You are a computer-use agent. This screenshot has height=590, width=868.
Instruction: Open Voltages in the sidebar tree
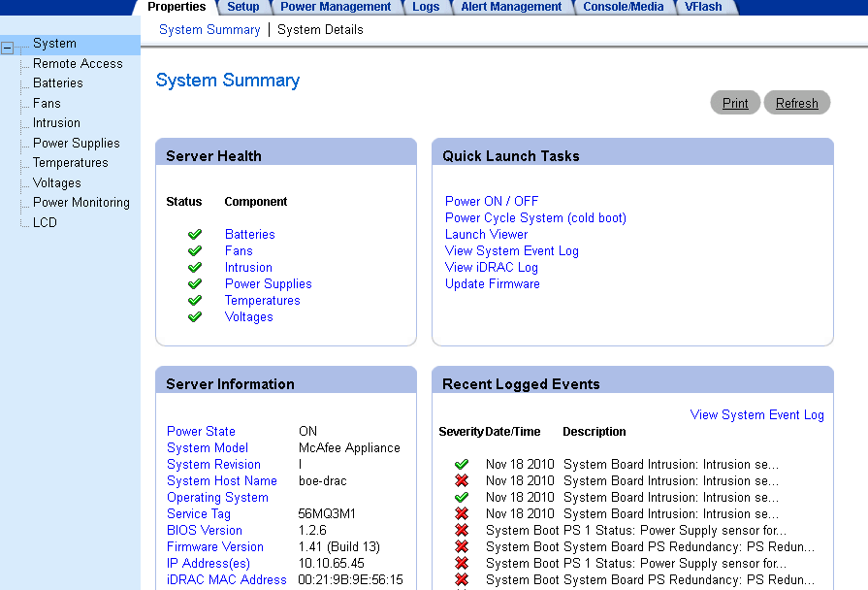[x=56, y=182]
